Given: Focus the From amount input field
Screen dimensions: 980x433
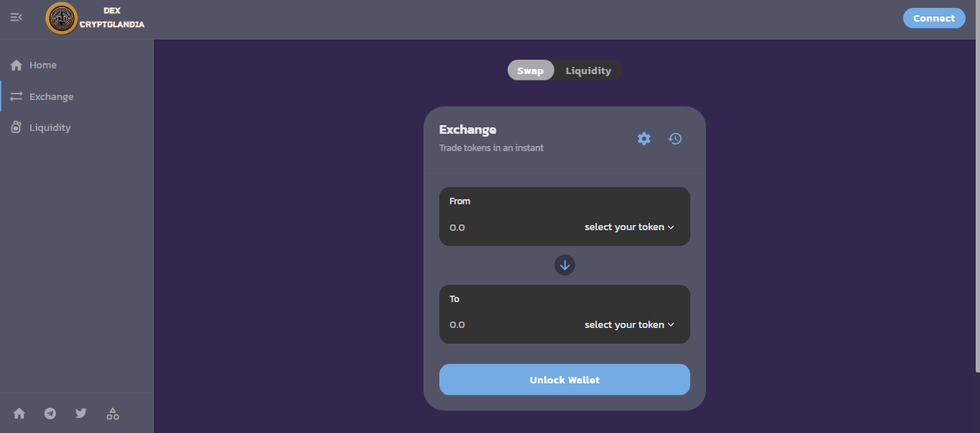Looking at the screenshot, I should click(x=503, y=227).
